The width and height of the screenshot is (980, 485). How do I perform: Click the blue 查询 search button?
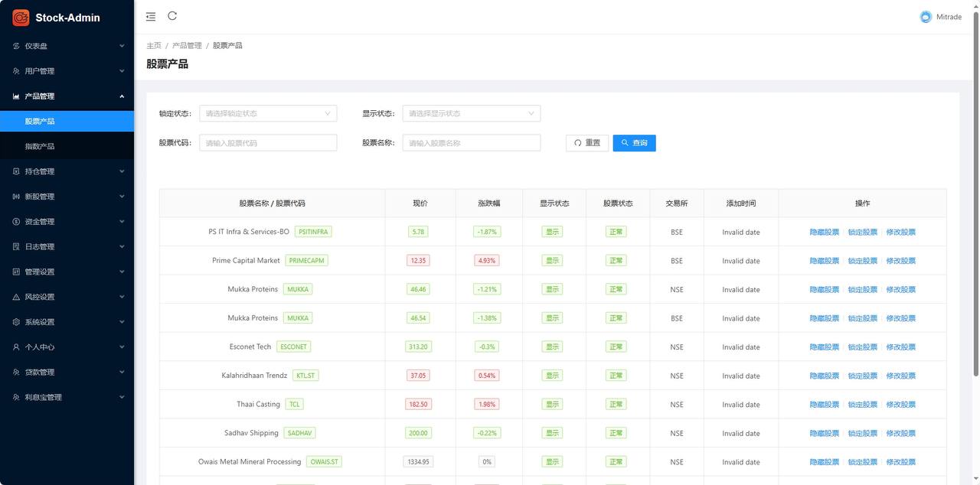[634, 143]
